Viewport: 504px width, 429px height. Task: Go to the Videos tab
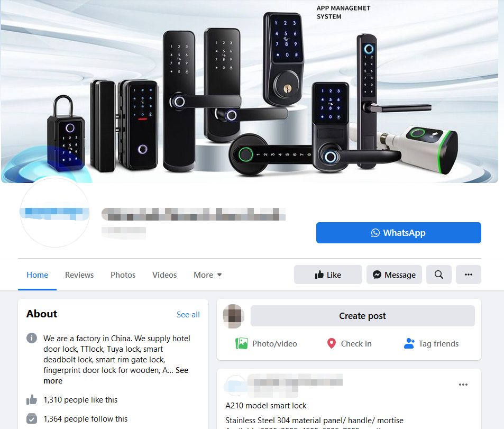(164, 275)
